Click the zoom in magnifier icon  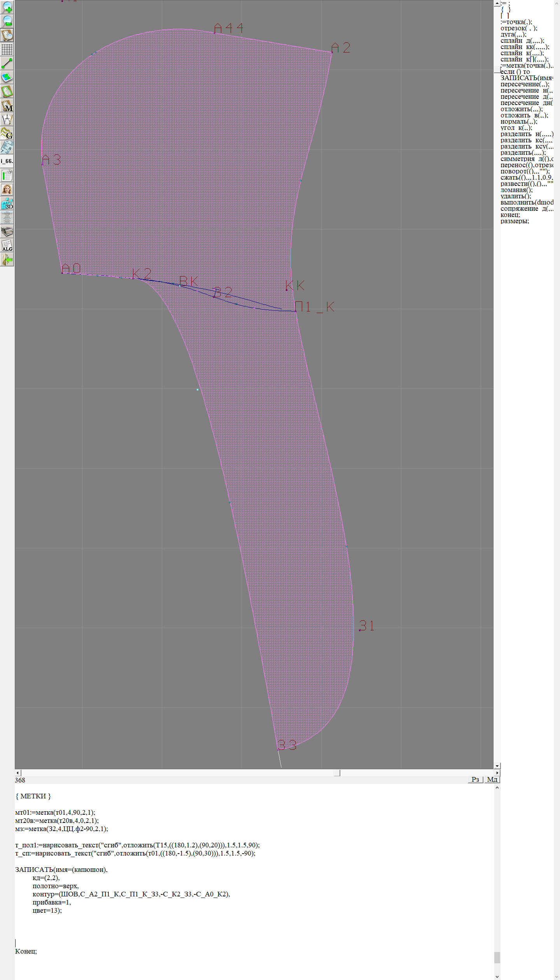(7, 7)
